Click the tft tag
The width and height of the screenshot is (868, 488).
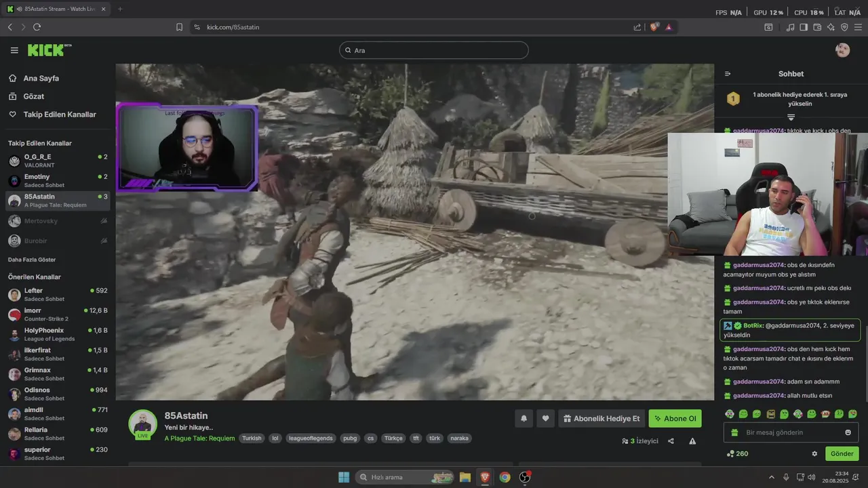click(416, 439)
